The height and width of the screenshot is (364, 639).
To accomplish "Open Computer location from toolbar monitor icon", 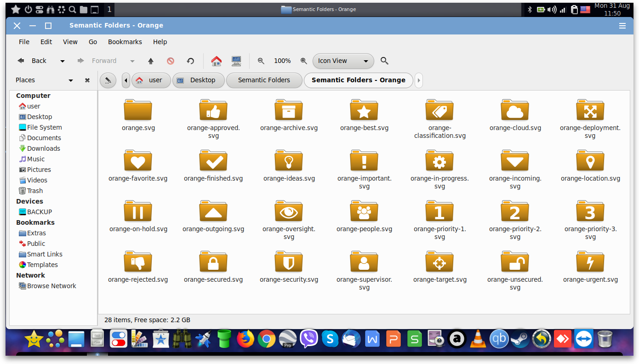I will point(236,61).
